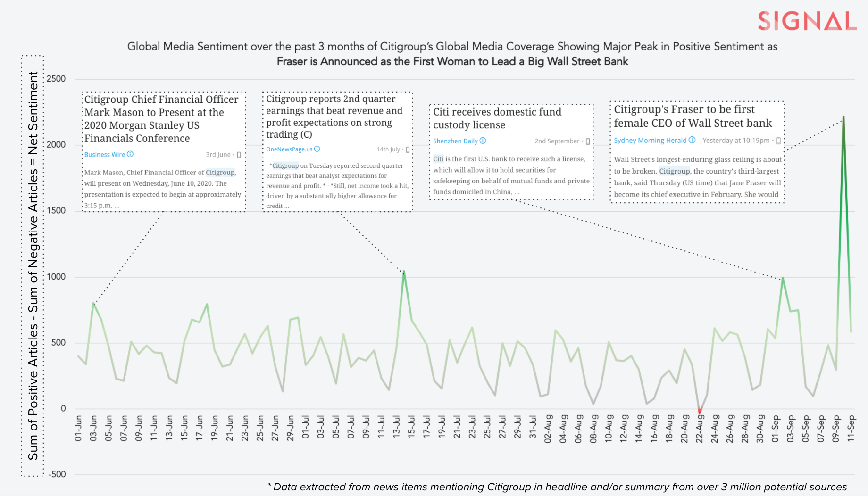Click the Citigroup 2nd quarter earnings headline
The image size is (868, 496).
[x=334, y=116]
